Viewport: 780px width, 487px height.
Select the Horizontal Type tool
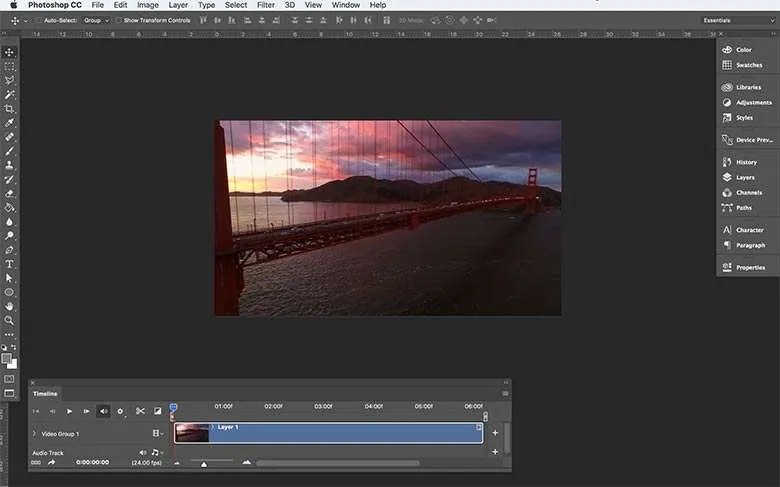[9, 264]
